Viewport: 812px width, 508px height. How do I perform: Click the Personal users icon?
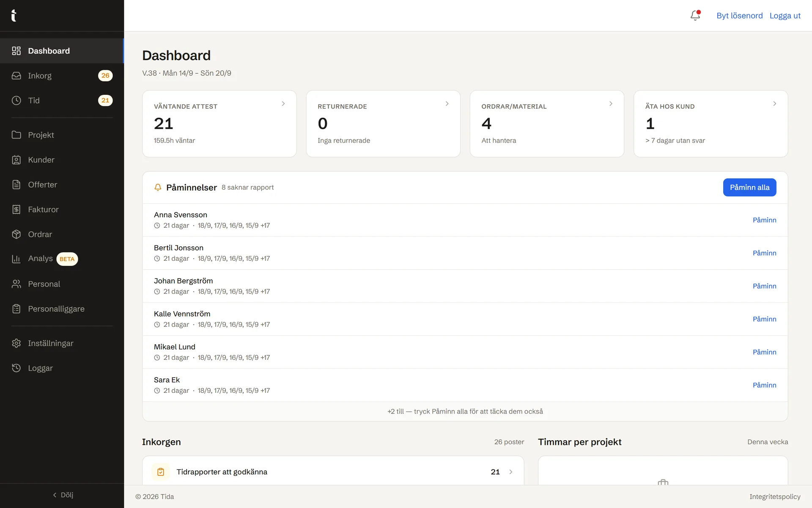pos(16,284)
